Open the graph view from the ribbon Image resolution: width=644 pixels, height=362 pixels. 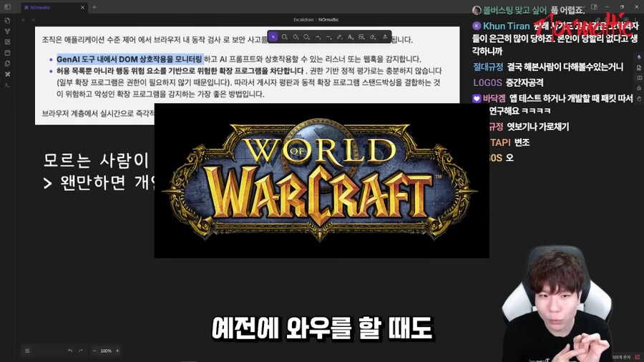pos(7,31)
